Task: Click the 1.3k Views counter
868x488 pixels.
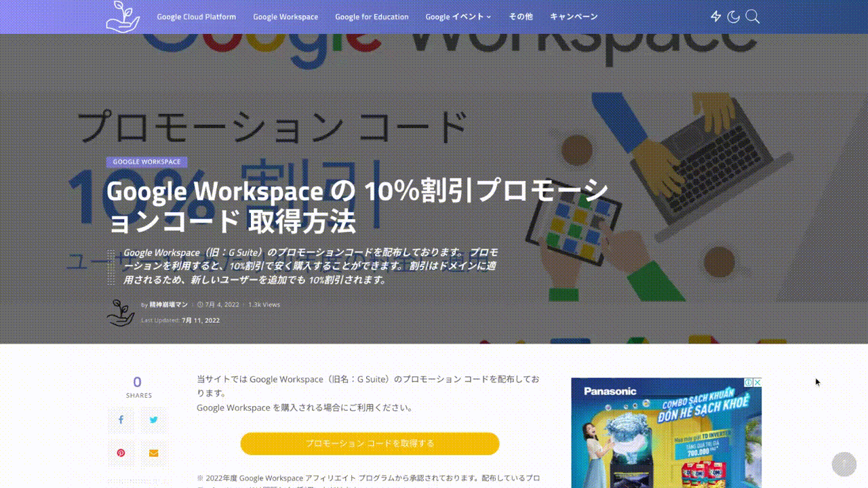Action: click(x=264, y=305)
